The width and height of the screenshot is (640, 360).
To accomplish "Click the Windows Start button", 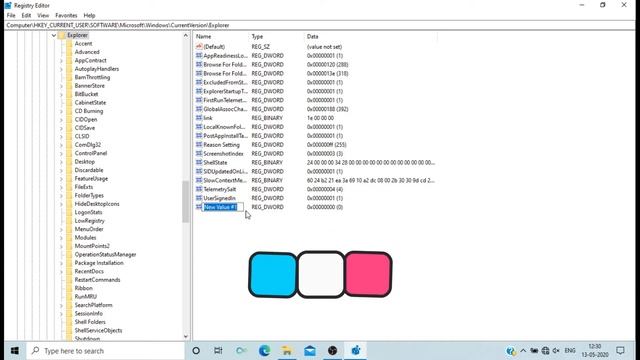I will tap(15, 351).
